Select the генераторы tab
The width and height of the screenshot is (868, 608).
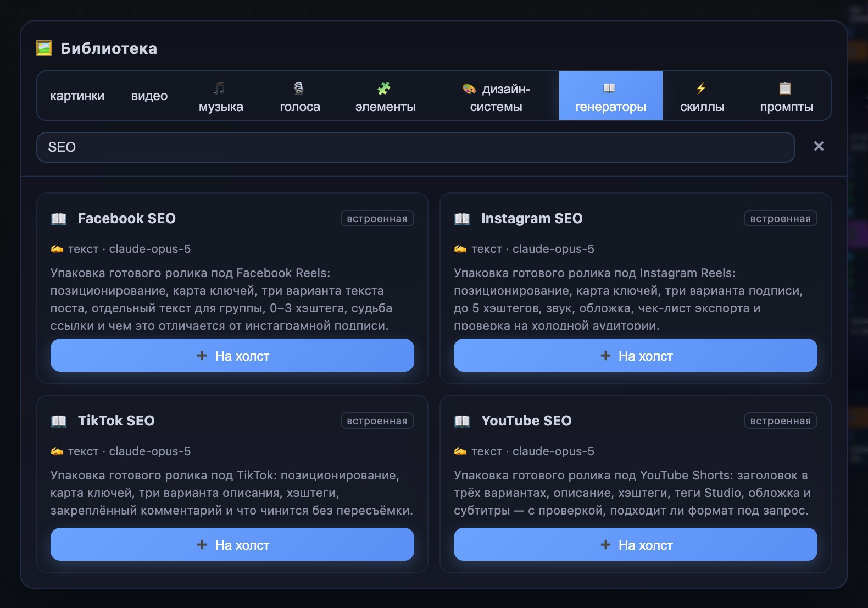point(611,96)
